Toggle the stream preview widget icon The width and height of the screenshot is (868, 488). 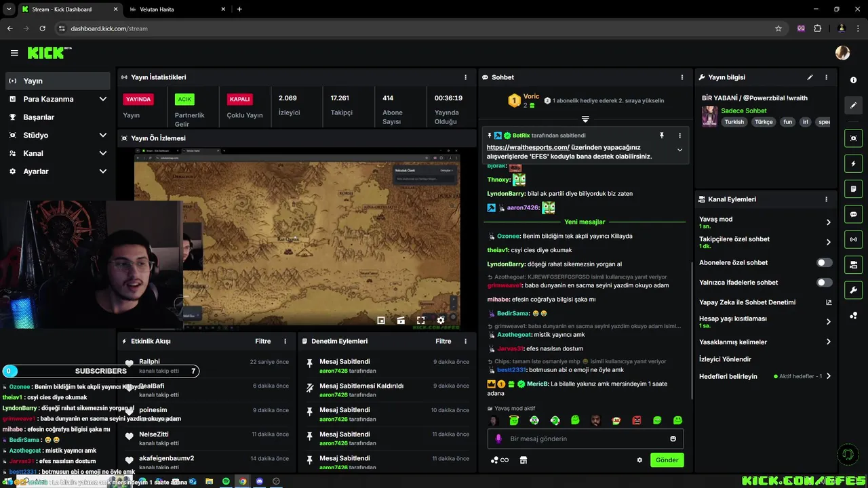(x=853, y=138)
